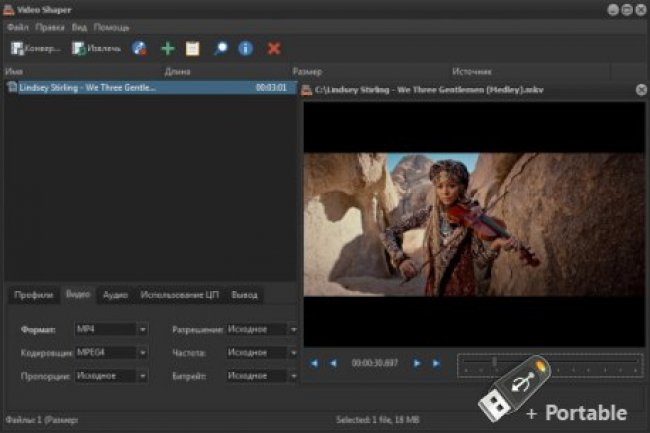650x433 pixels.
Task: Open the blue info icon in the toolbar
Action: [x=245, y=48]
